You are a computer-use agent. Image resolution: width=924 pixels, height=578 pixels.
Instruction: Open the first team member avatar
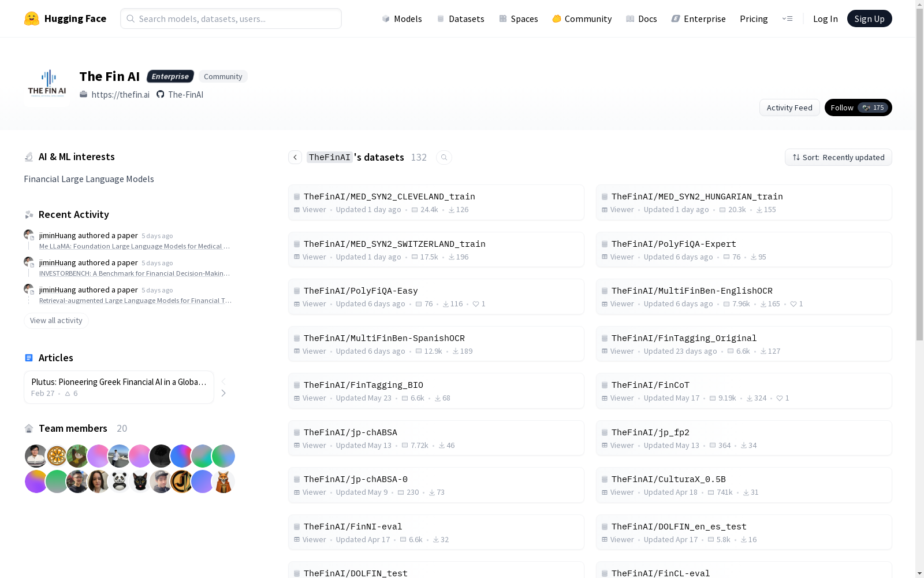point(36,456)
